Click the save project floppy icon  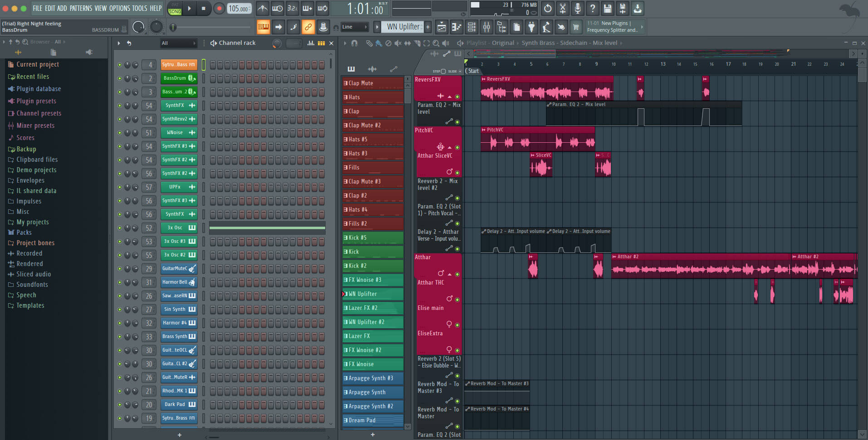pyautogui.click(x=607, y=8)
